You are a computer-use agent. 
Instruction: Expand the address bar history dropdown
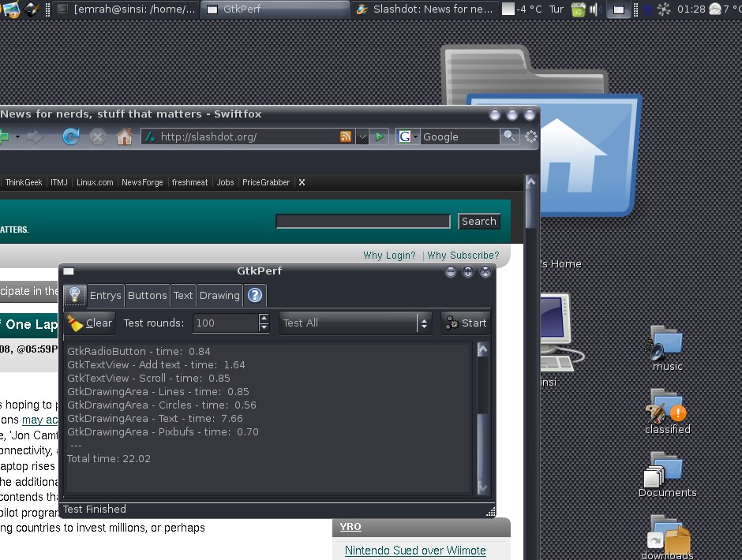tap(362, 137)
